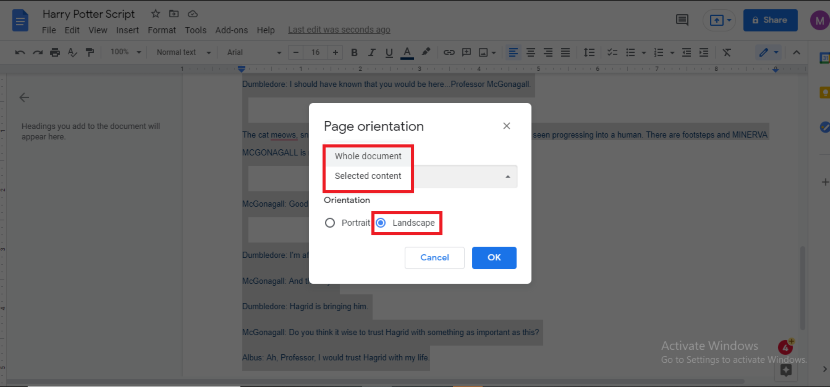Screen dimensions: 830x387
Task: Undo the last action
Action: (x=20, y=52)
